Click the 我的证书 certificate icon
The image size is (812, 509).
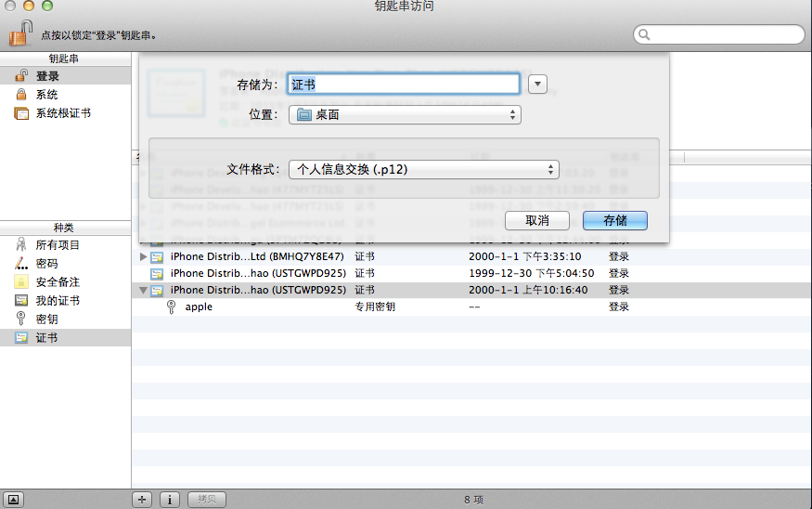tap(21, 300)
